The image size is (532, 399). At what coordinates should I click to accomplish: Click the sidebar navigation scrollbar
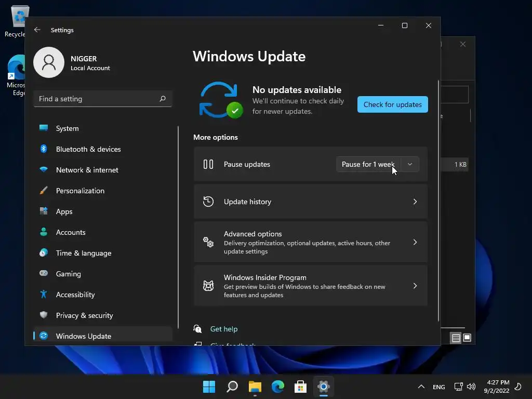coord(178,228)
